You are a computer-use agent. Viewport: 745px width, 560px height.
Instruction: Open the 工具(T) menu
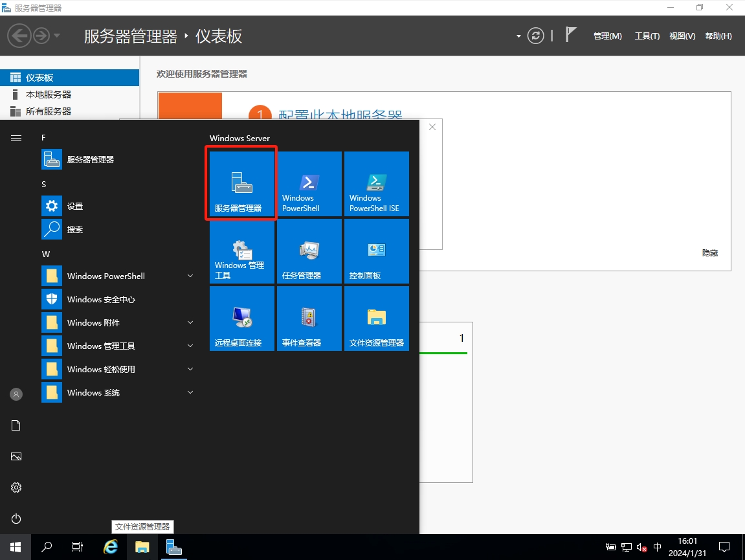click(647, 36)
